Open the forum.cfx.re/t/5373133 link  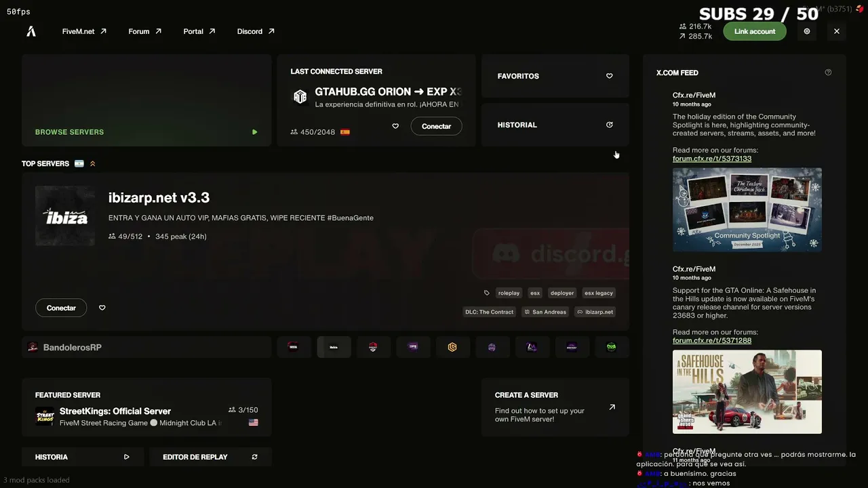[x=712, y=159]
